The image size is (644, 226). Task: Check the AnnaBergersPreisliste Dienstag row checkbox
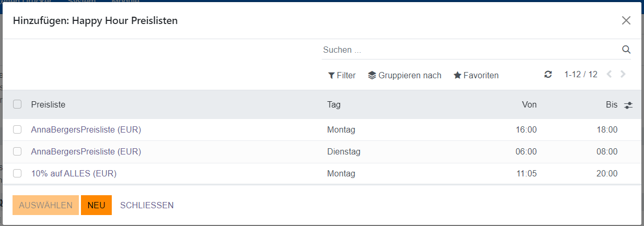click(x=17, y=151)
